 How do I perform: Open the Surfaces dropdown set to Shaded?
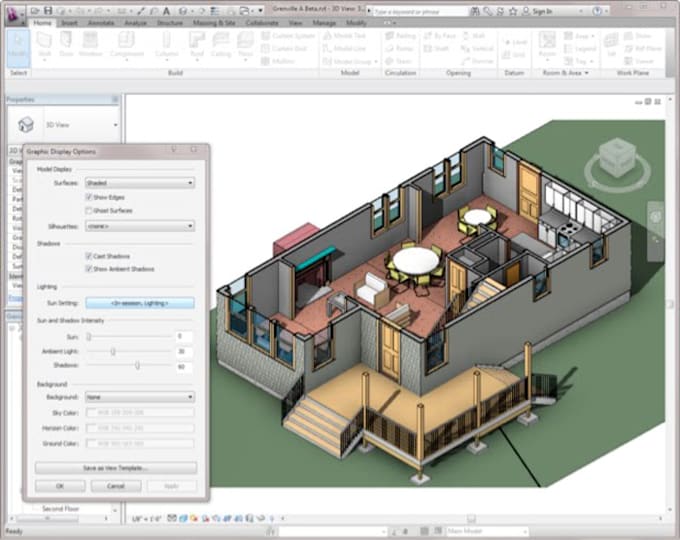pyautogui.click(x=139, y=183)
